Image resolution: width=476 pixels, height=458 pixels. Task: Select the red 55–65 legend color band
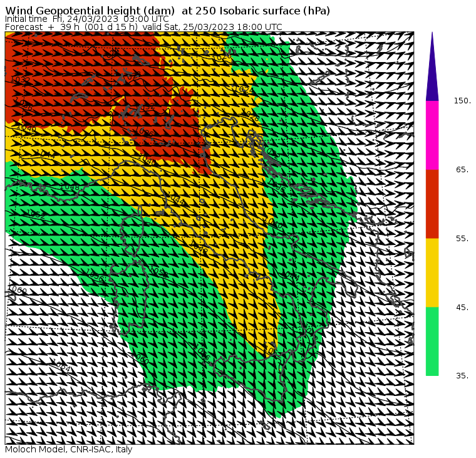432,204
